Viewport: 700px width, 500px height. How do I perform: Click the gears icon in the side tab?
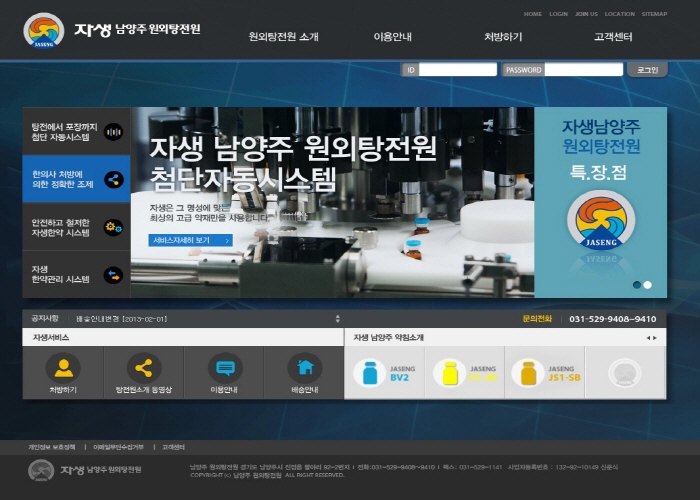113,227
